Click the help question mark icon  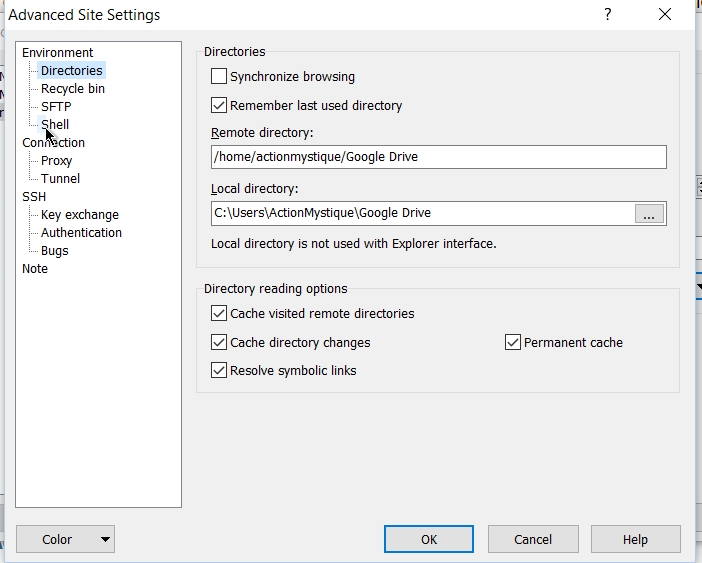point(607,15)
